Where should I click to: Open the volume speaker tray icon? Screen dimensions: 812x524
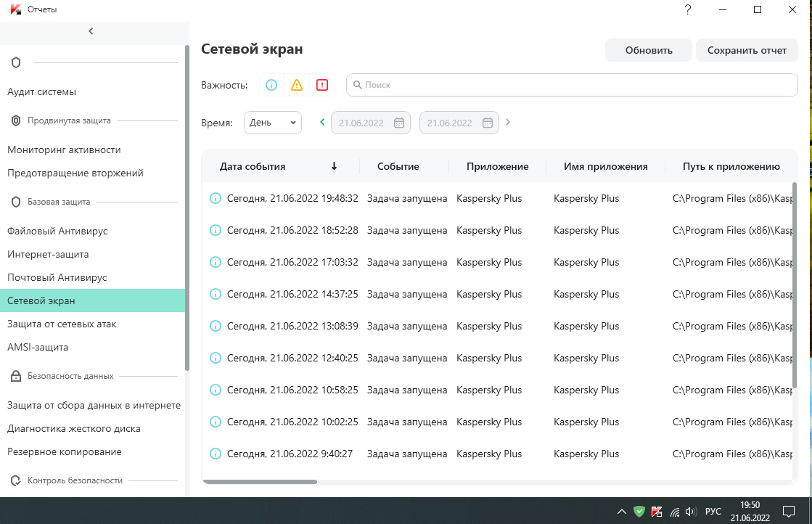tap(691, 512)
